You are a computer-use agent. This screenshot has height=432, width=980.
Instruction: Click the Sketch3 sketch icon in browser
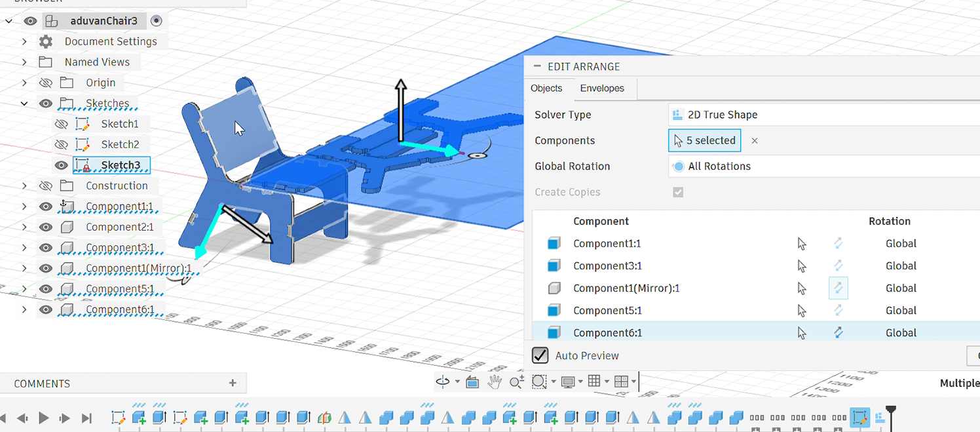(82, 165)
